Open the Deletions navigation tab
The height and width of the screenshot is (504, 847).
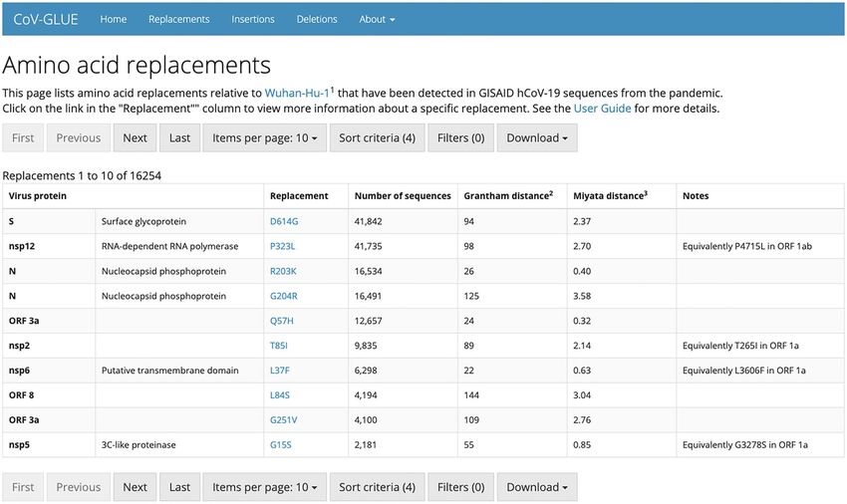point(317,20)
